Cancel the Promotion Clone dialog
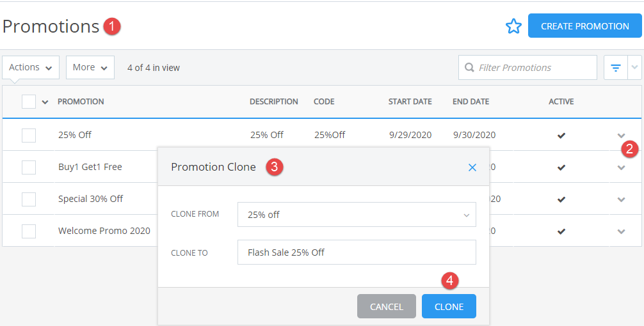Screen dimensions: 644x326 pyautogui.click(x=387, y=306)
